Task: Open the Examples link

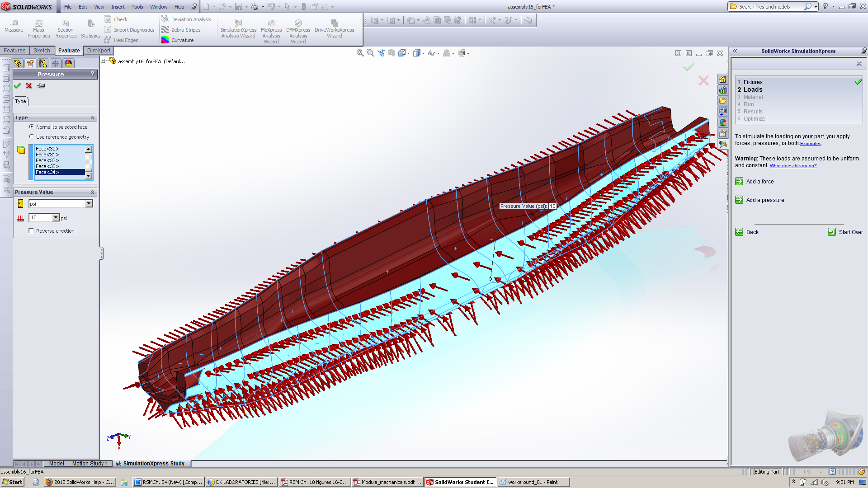Action: tap(811, 144)
